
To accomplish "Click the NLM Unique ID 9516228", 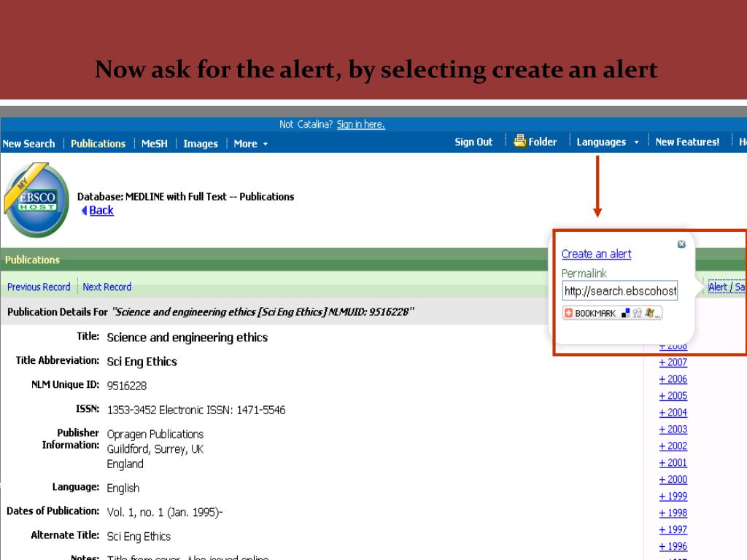I will (127, 386).
